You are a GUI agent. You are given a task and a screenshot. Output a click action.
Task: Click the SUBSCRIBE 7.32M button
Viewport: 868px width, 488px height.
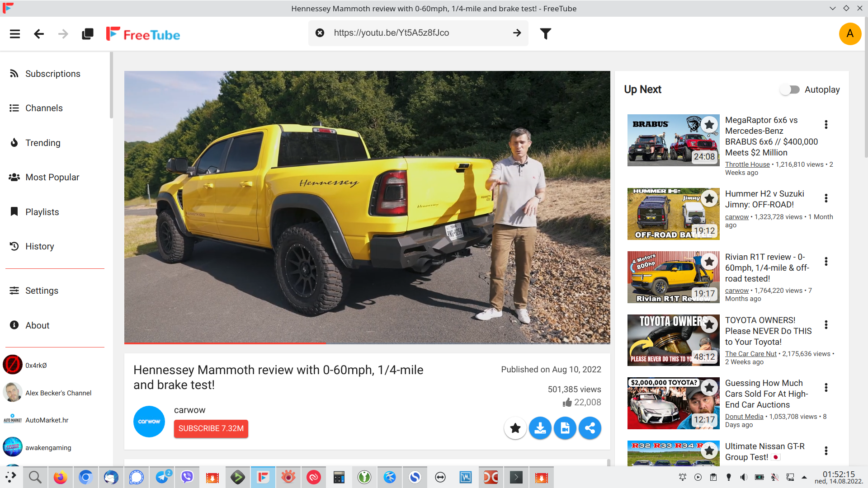[211, 428]
